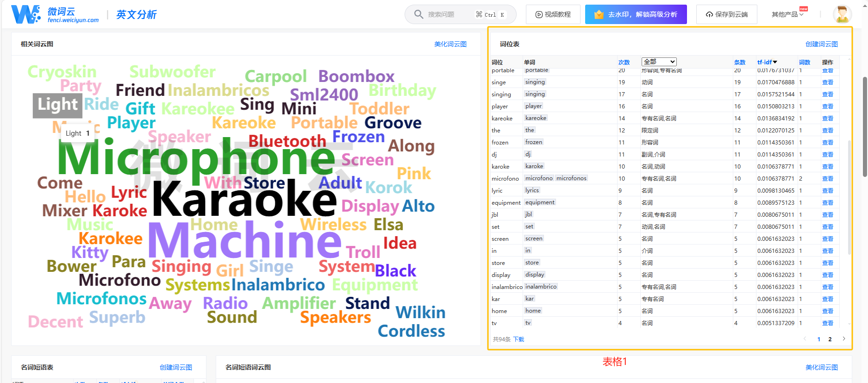This screenshot has height=383, width=868.
Task: Click the highlighted word Light in cloud
Action: click(57, 105)
